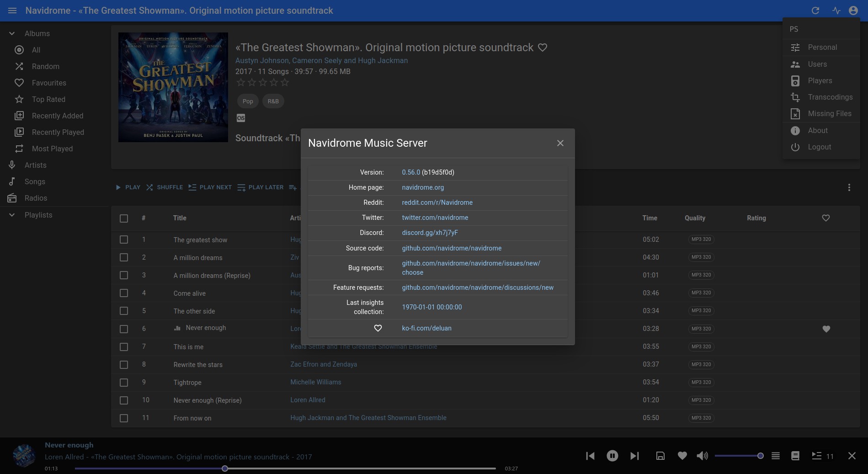The height and width of the screenshot is (474, 868).
Task: Open the navidrome.org home page link
Action: pyautogui.click(x=423, y=187)
